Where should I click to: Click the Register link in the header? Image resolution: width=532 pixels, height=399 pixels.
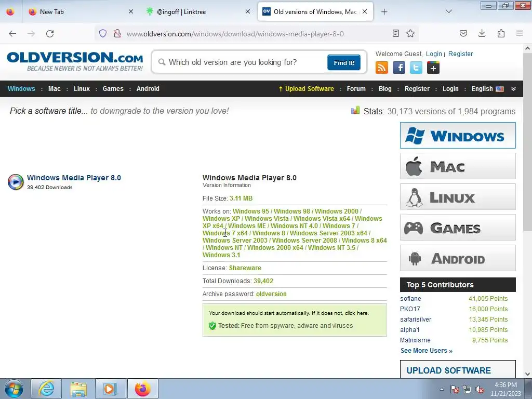460,54
